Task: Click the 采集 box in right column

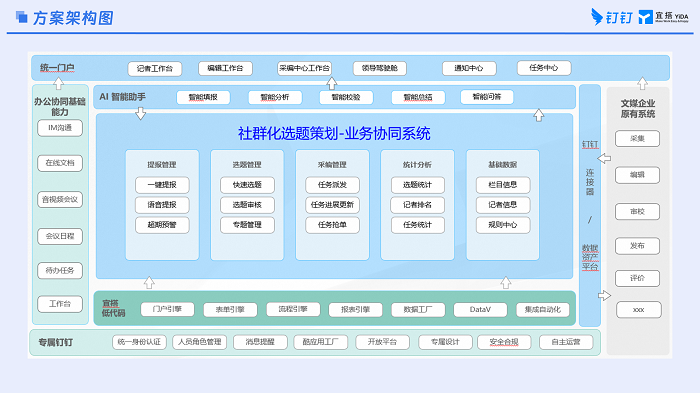Action: [x=638, y=138]
